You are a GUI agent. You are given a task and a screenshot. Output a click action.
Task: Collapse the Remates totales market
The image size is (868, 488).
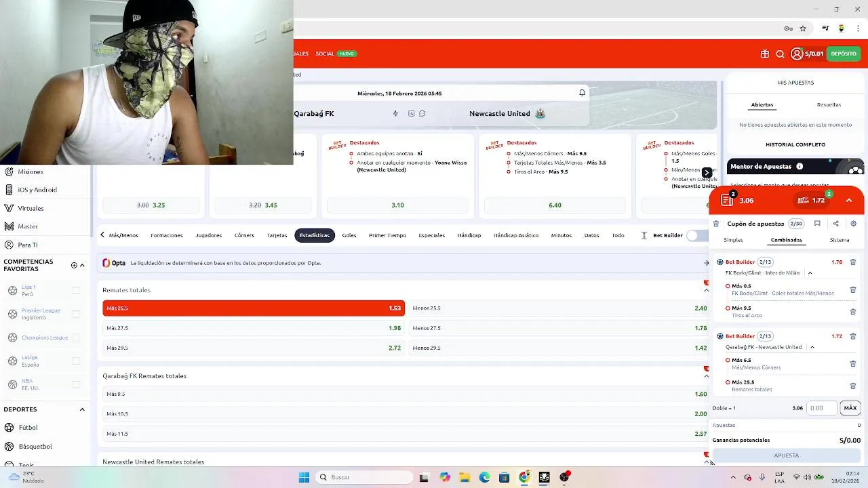point(706,290)
